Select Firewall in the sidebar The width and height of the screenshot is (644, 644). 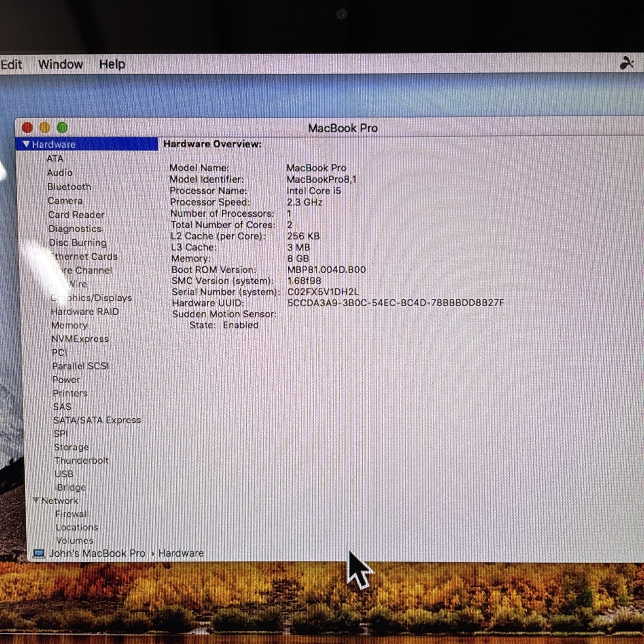(x=72, y=514)
